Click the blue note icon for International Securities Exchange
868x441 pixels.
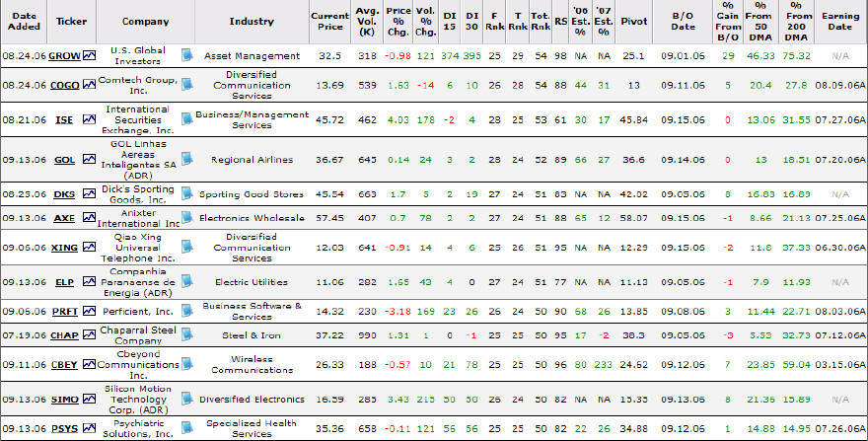tap(187, 118)
